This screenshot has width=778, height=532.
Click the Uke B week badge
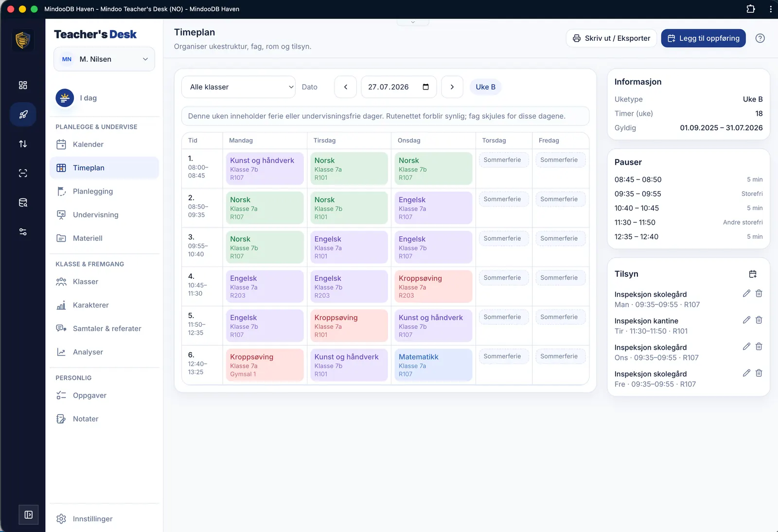[486, 87]
